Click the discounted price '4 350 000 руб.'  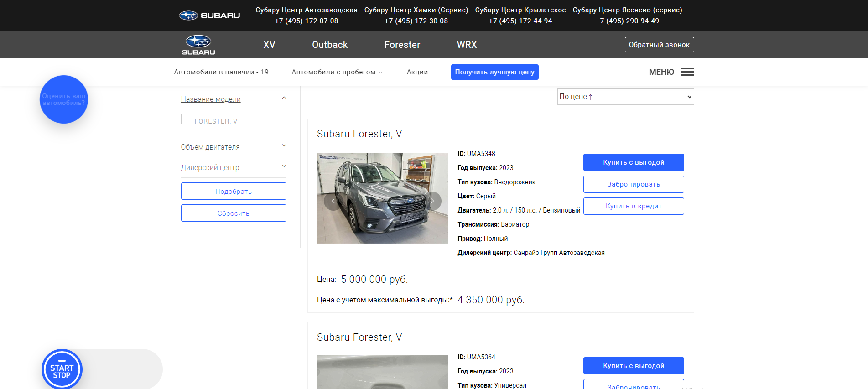point(491,300)
